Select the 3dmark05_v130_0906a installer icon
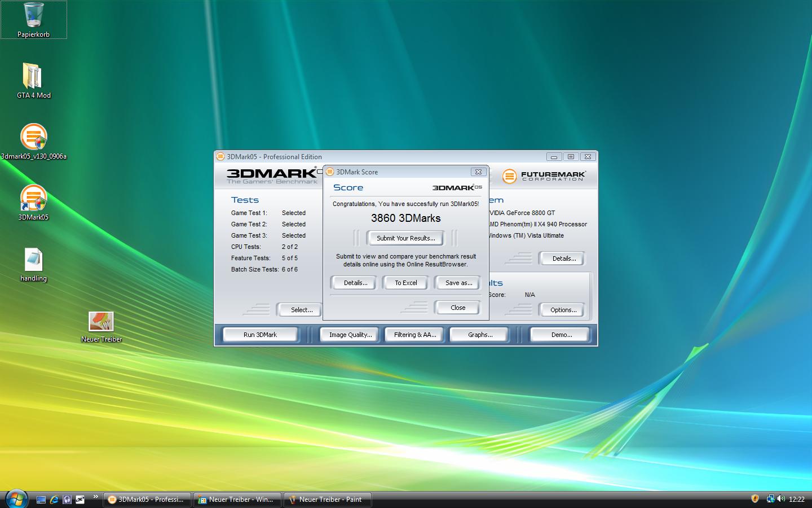Viewport: 812px width, 508px height. [x=33, y=141]
